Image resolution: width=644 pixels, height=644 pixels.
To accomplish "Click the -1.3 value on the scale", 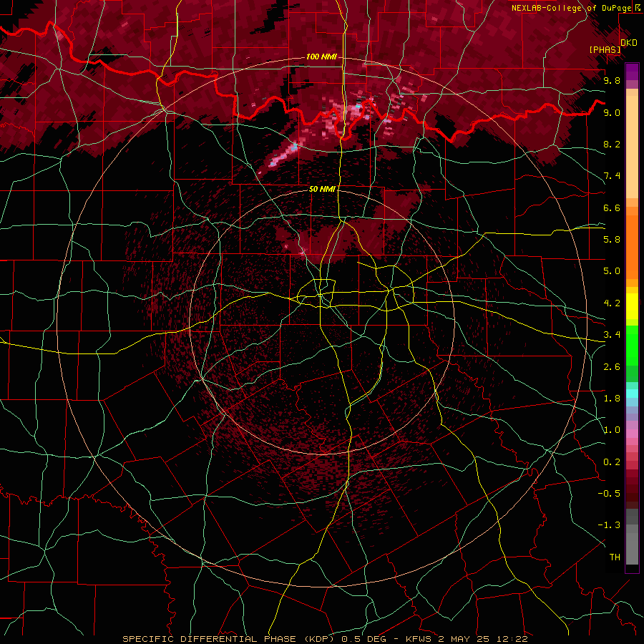I will (609, 525).
